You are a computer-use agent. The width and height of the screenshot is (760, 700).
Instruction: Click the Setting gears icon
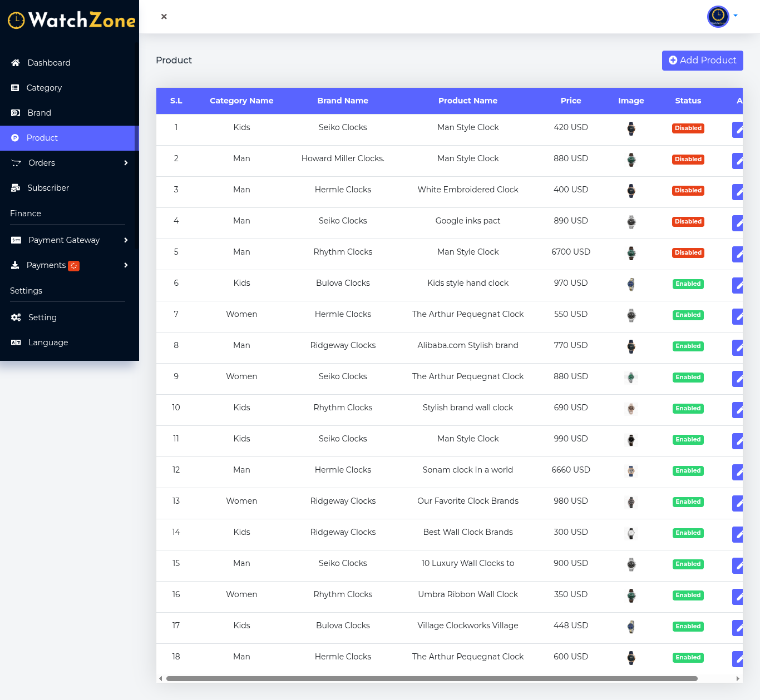(16, 317)
